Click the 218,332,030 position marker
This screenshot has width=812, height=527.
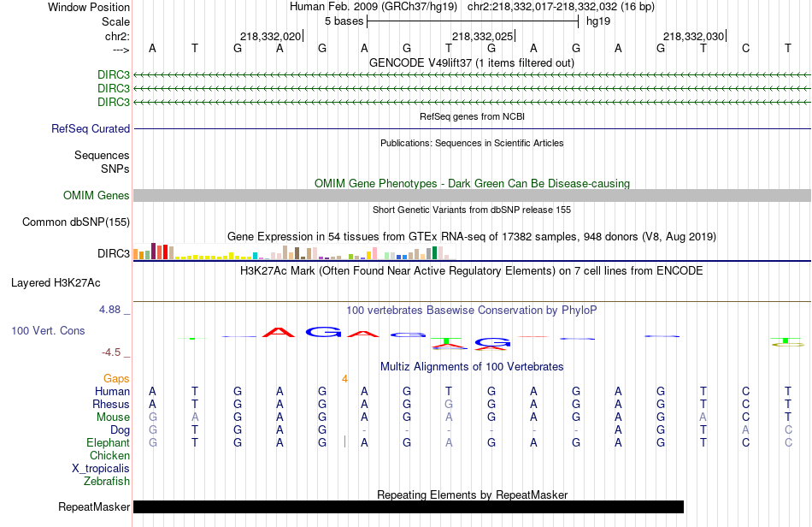coord(694,36)
